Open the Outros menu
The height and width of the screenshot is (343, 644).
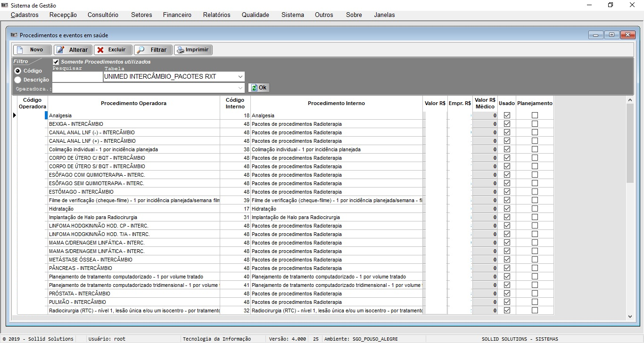click(x=324, y=15)
